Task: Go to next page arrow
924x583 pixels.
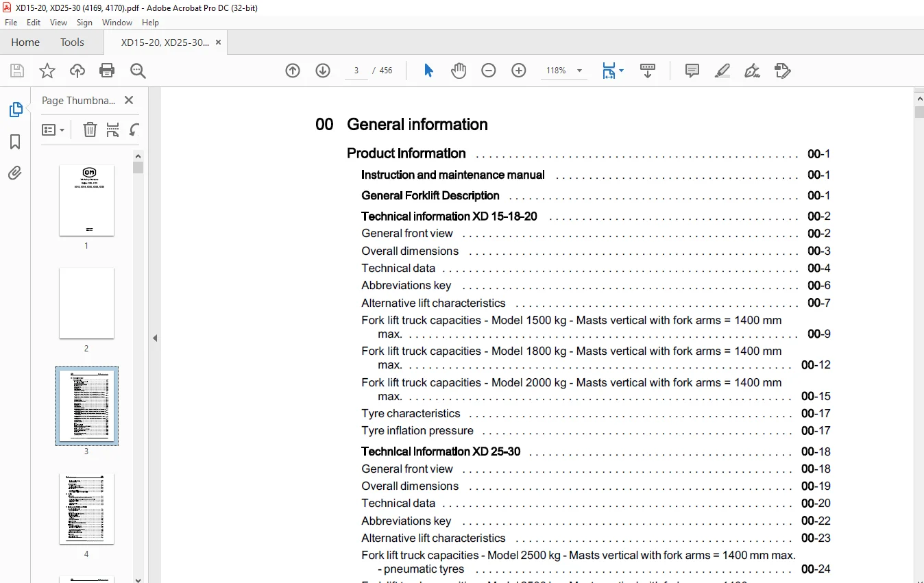Action: (x=323, y=71)
